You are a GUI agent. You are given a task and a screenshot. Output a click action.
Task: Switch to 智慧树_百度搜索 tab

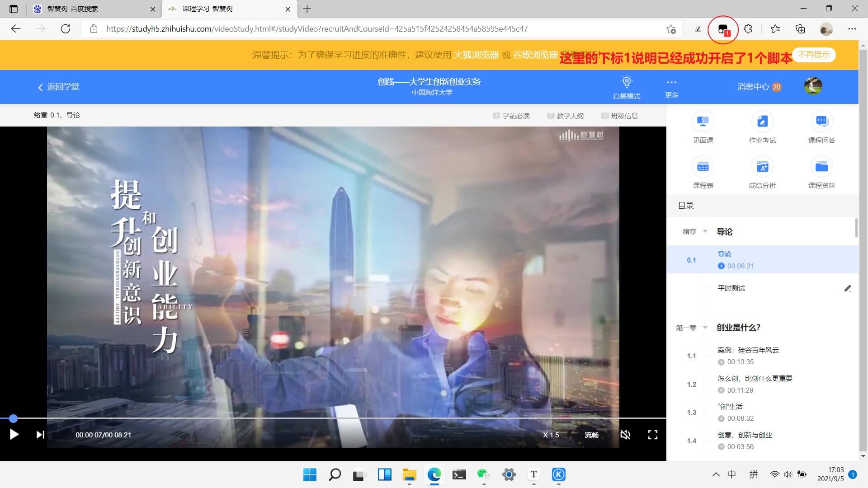(x=94, y=9)
